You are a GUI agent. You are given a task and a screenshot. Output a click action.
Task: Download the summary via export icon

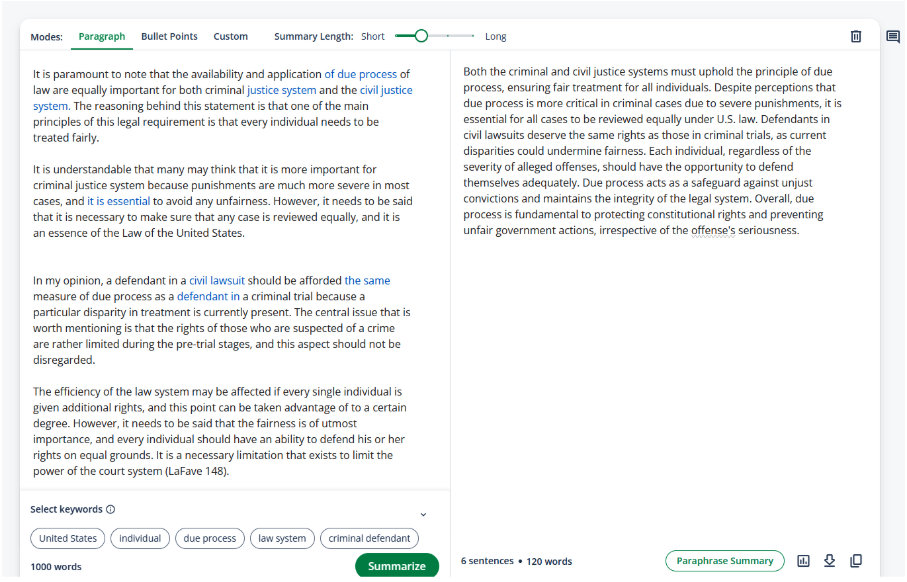(829, 561)
